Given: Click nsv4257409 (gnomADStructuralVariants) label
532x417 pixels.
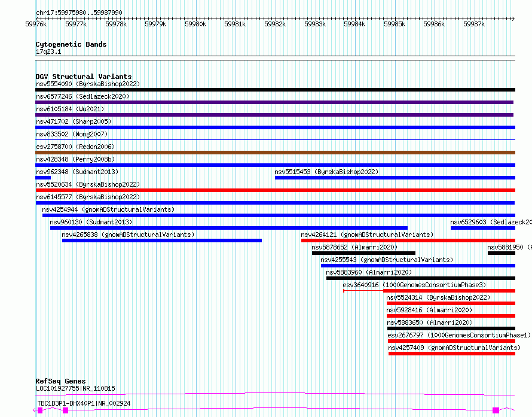Looking at the screenshot, I should tap(454, 348).
